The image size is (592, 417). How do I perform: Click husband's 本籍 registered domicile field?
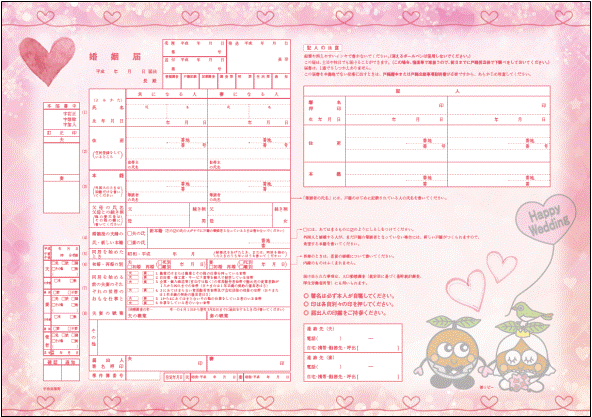[x=166, y=187]
